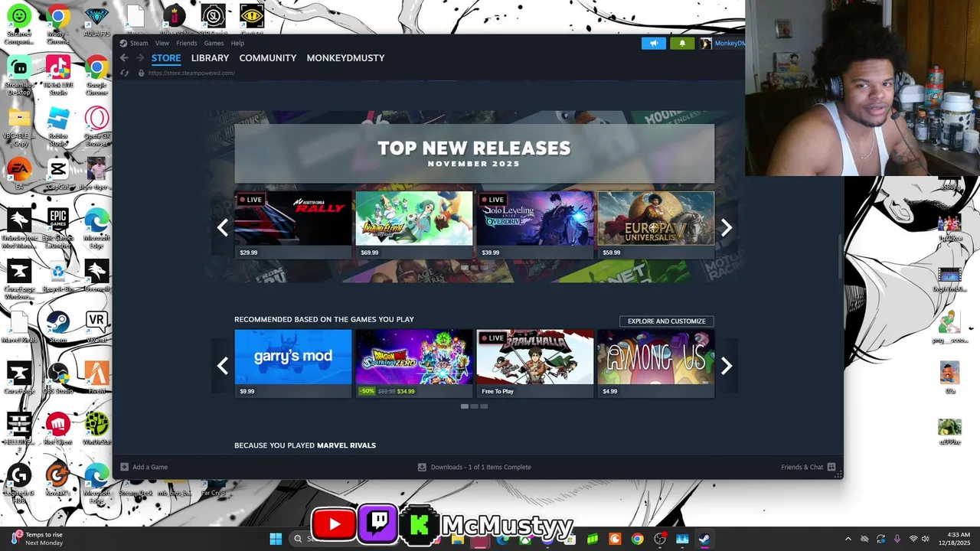
Task: Open the Games menu
Action: coord(214,44)
